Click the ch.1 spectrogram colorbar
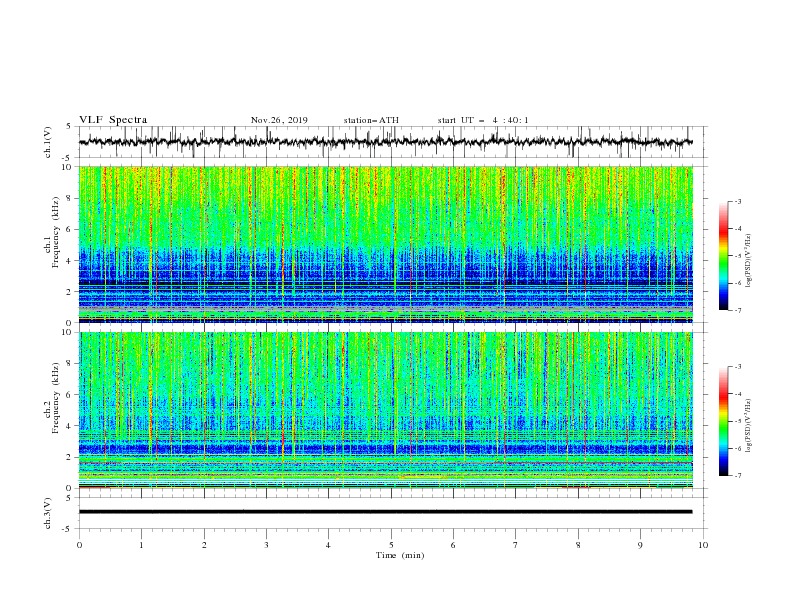 (x=723, y=256)
